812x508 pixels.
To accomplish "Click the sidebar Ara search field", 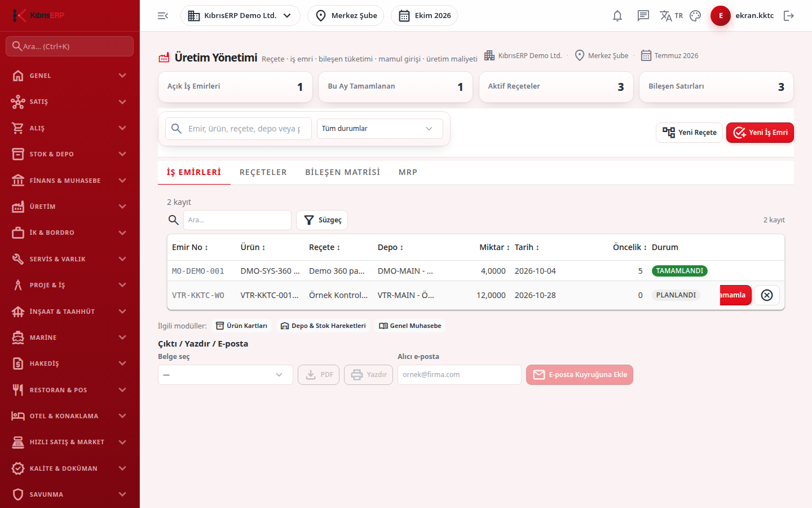I will pyautogui.click(x=70, y=46).
